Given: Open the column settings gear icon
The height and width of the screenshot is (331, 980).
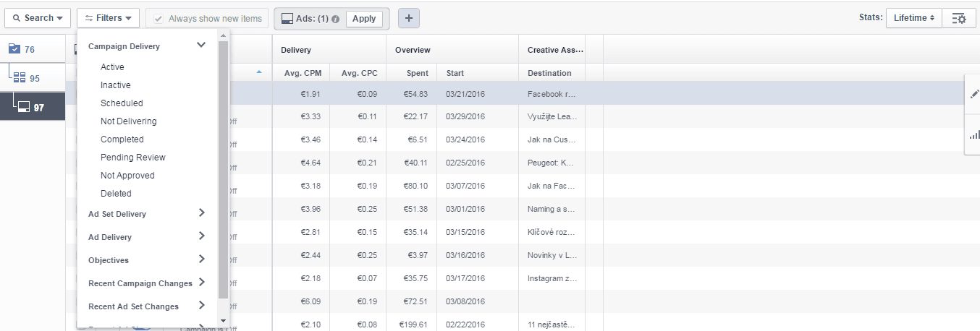Looking at the screenshot, I should click(959, 18).
